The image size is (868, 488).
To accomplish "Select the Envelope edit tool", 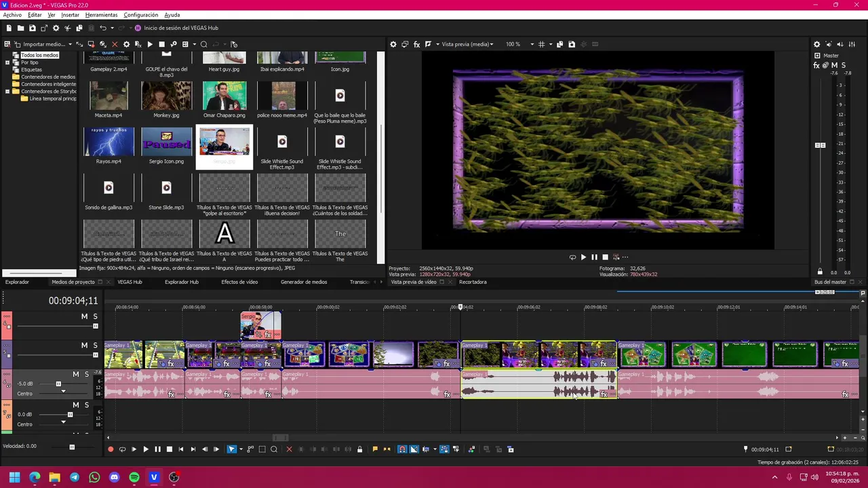I will (x=250, y=449).
